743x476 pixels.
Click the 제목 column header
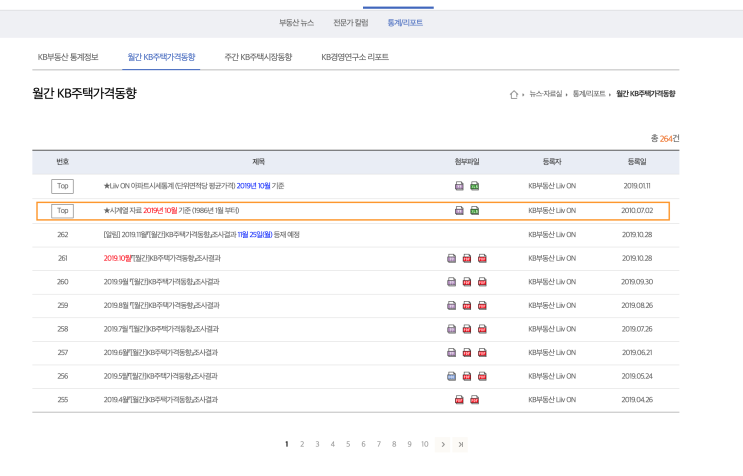pos(258,162)
